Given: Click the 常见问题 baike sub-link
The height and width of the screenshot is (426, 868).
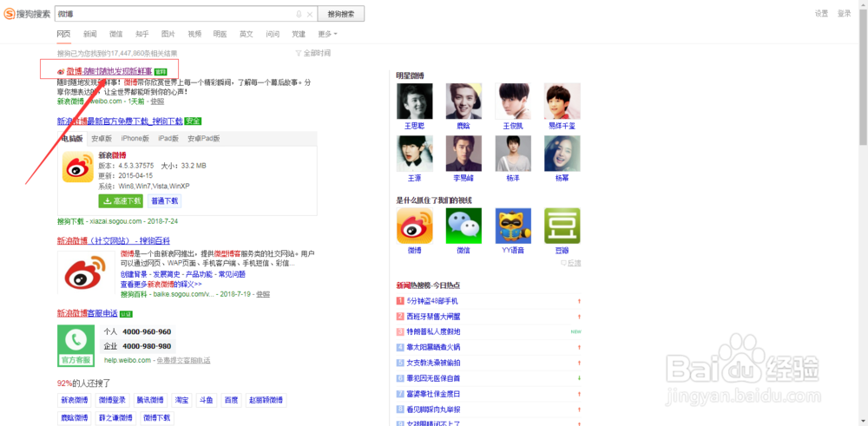Looking at the screenshot, I should 232,274.
